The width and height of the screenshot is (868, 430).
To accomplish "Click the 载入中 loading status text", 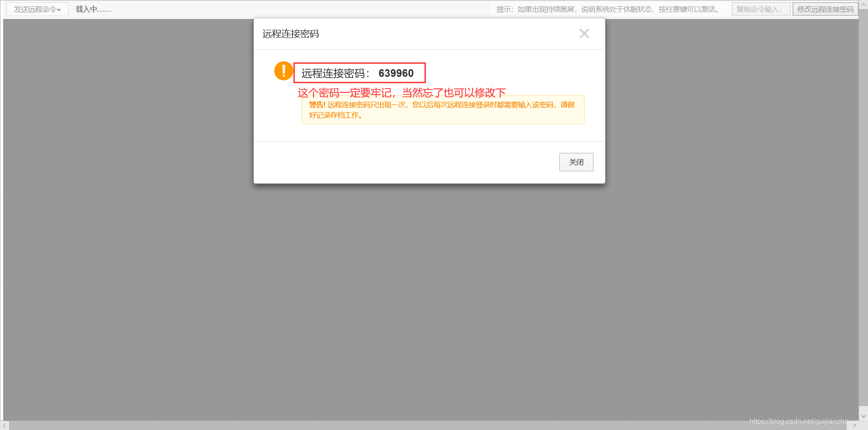I will [94, 9].
